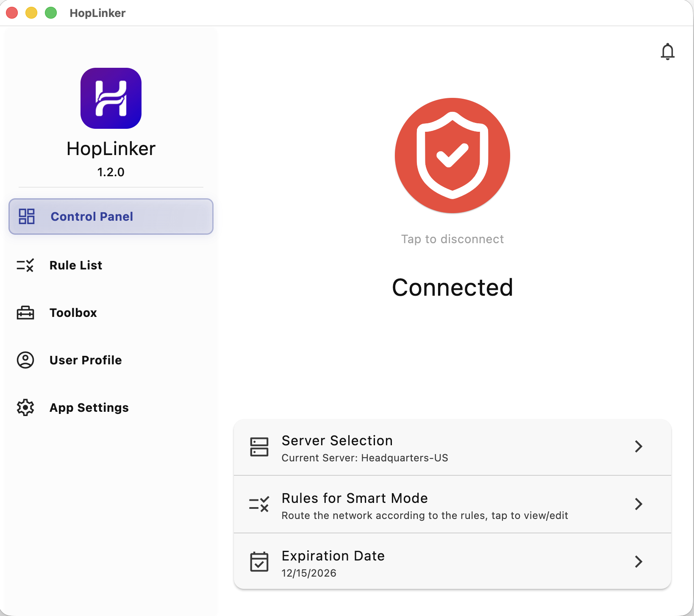Select the Control Panel grid icon
Viewport: 694px width, 616px height.
point(26,216)
